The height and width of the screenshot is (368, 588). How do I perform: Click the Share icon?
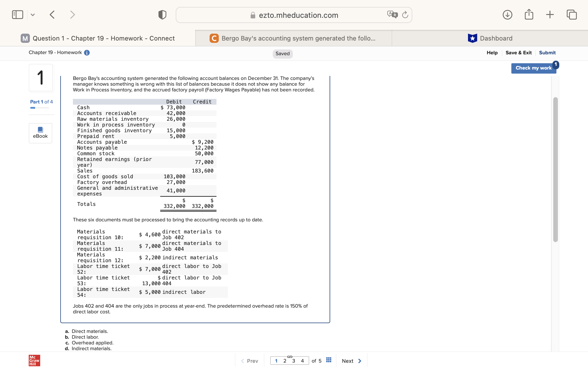529,14
